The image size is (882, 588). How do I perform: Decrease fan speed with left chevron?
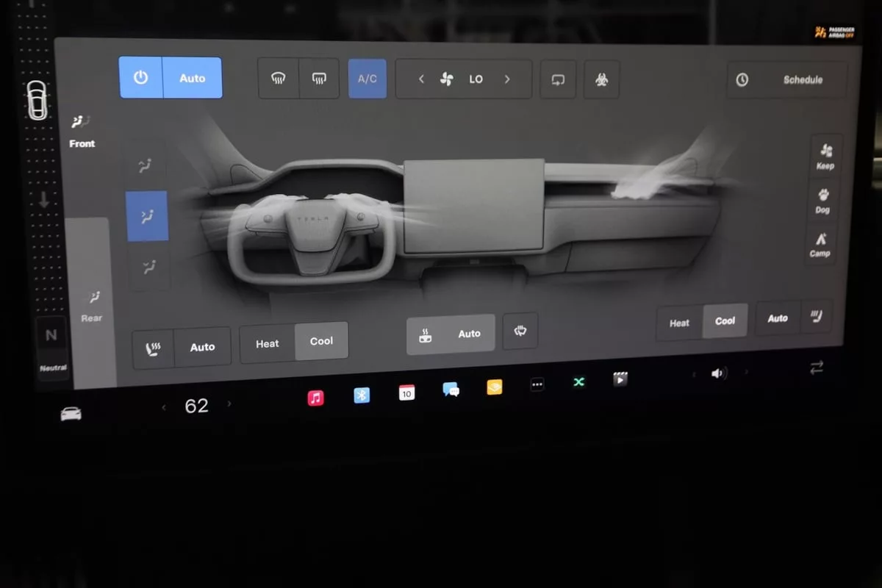pyautogui.click(x=421, y=79)
